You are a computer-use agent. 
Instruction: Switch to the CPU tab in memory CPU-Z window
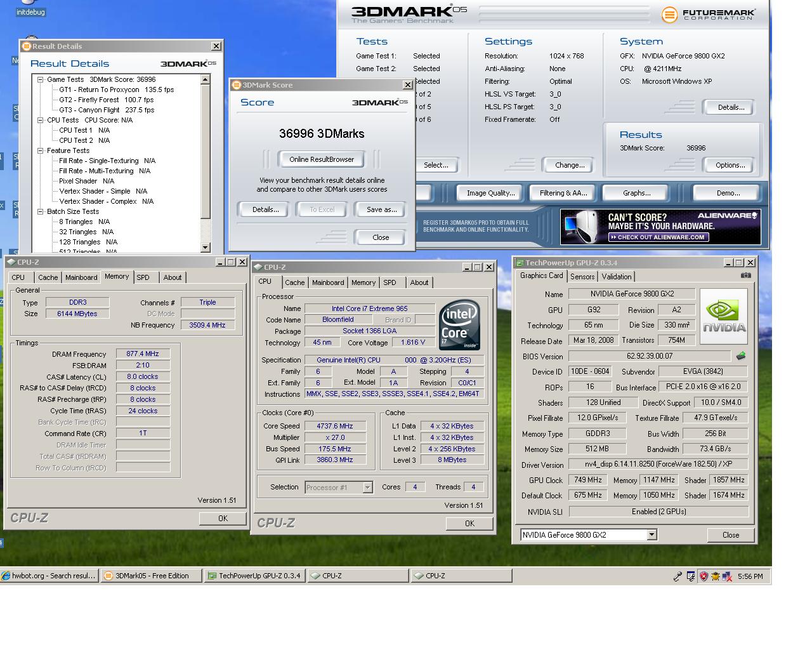[x=18, y=277]
